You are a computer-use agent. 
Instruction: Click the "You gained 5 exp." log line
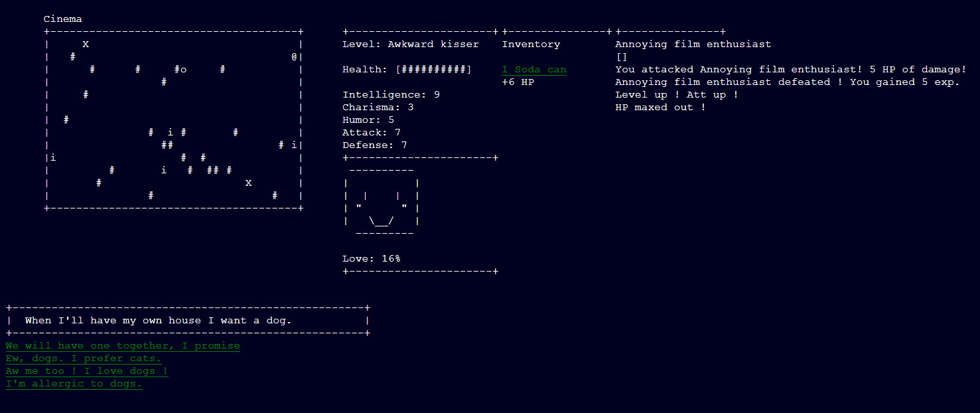tap(905, 82)
